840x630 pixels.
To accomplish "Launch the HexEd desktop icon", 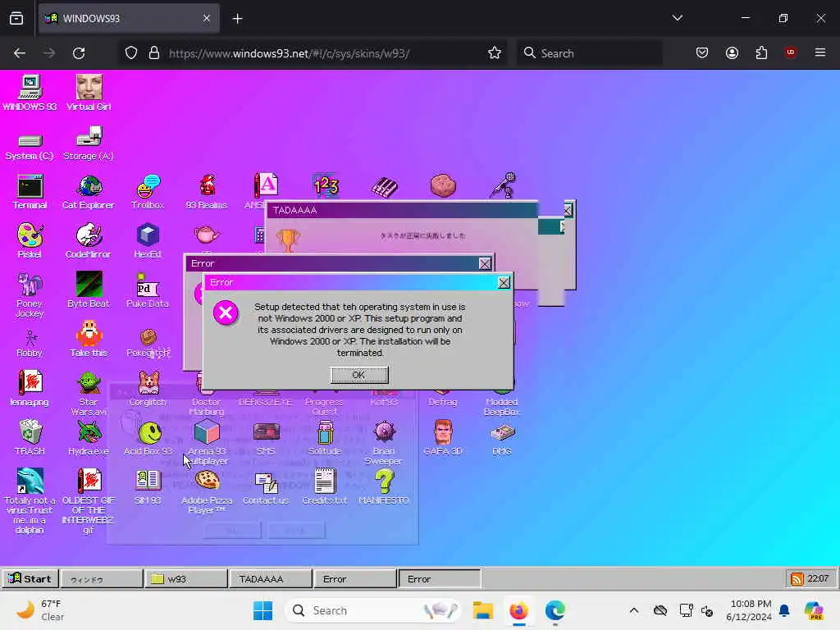I will (148, 241).
